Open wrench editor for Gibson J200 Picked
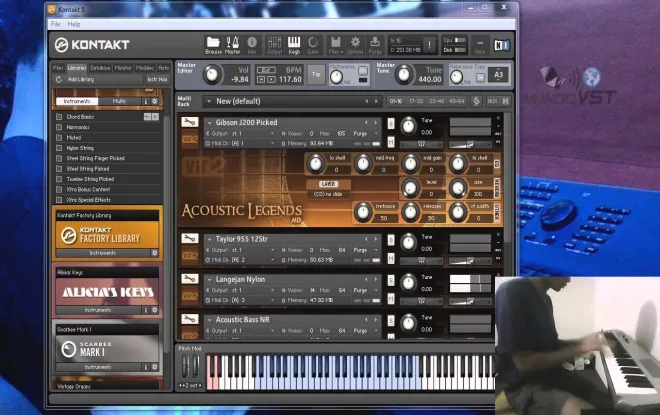The height and width of the screenshot is (415, 660). coord(190,122)
